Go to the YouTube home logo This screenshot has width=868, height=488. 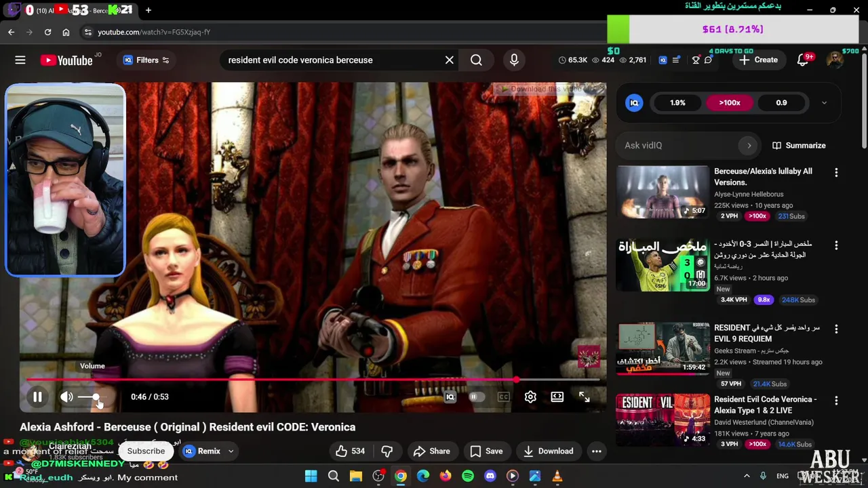66,60
